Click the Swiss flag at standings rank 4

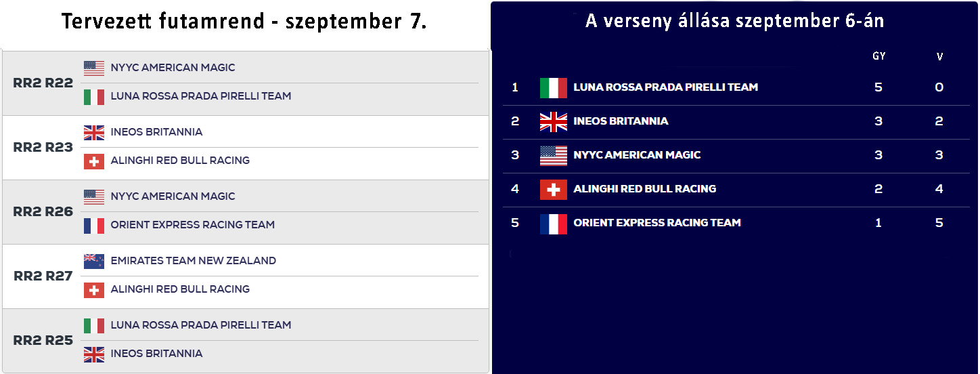pyautogui.click(x=554, y=190)
